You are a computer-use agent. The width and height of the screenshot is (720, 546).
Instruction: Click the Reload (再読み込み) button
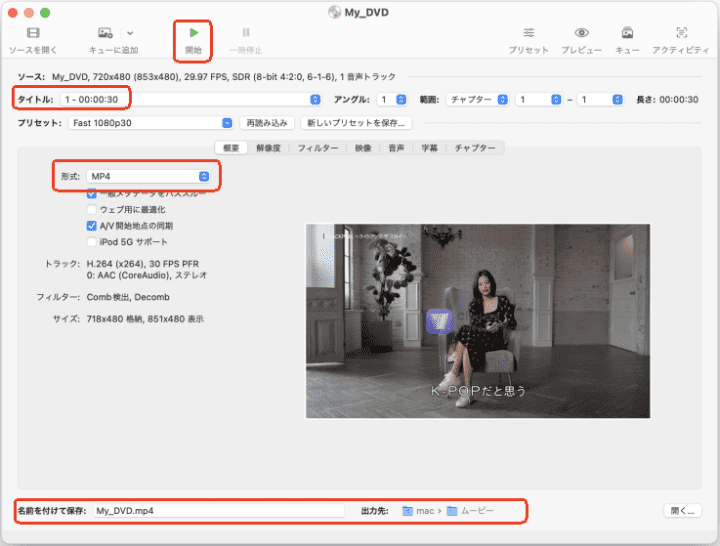tap(267, 123)
